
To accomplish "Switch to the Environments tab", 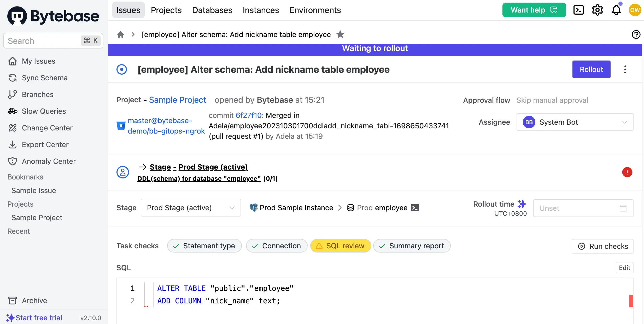I will coord(315,10).
